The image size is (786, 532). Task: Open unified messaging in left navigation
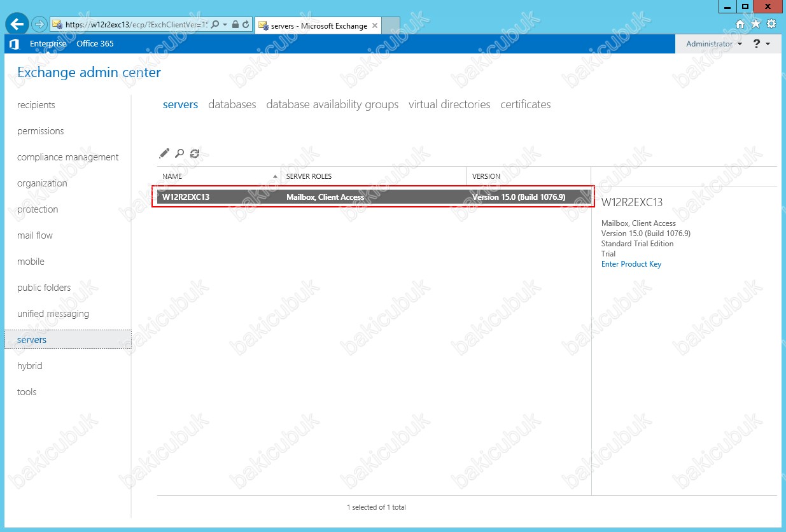53,314
